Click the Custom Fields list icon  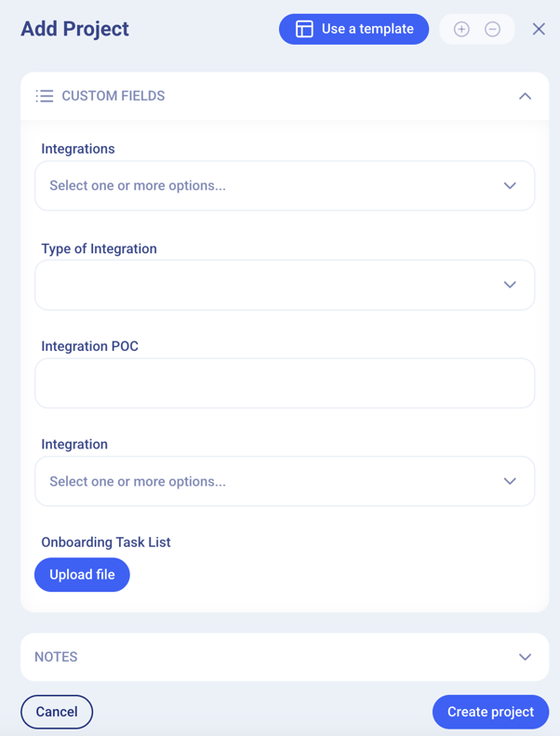tap(45, 96)
